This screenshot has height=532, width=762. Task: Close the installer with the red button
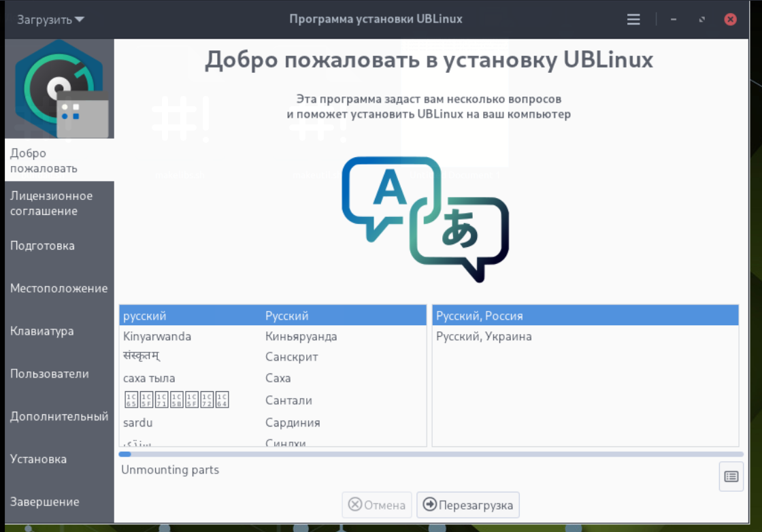[730, 20]
